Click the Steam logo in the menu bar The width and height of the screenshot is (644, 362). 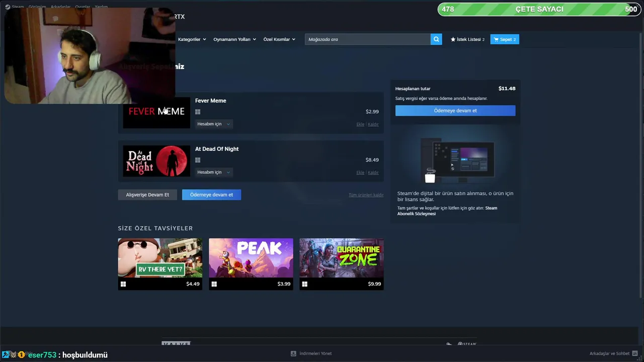click(8, 7)
